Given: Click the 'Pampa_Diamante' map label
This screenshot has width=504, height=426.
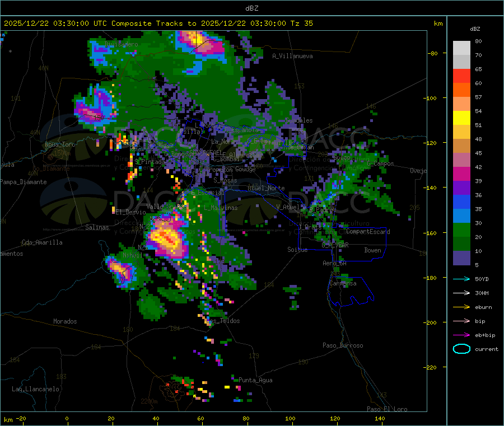Looking at the screenshot, I should [x=24, y=182].
